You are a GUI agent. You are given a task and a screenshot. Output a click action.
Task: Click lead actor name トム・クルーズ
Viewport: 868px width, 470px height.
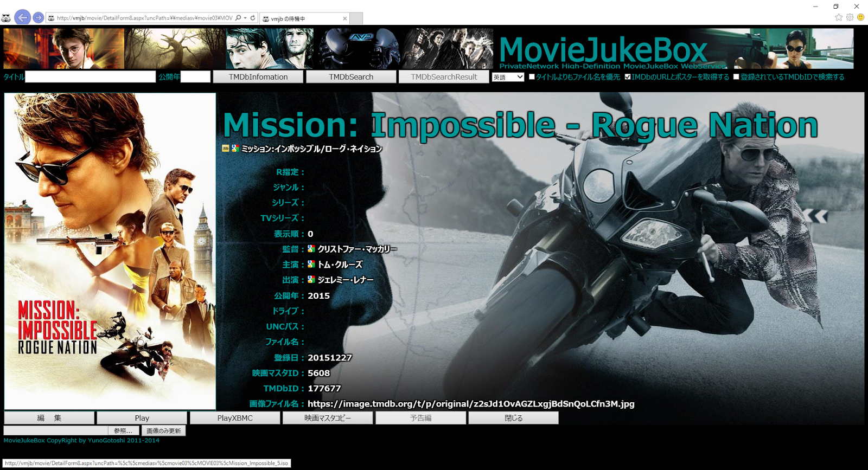(340, 265)
